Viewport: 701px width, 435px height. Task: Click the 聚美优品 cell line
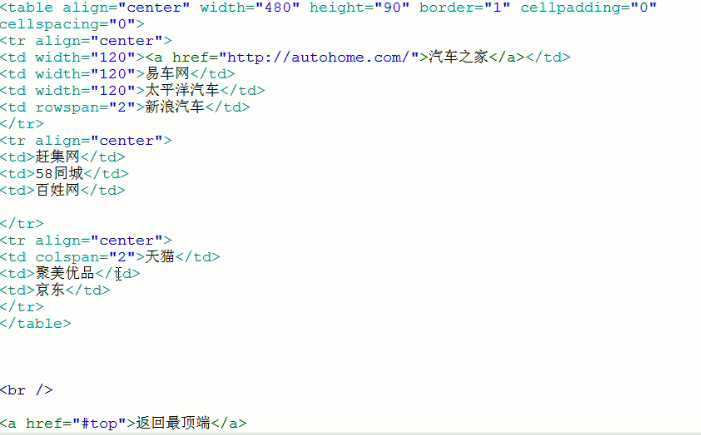pyautogui.click(x=70, y=273)
